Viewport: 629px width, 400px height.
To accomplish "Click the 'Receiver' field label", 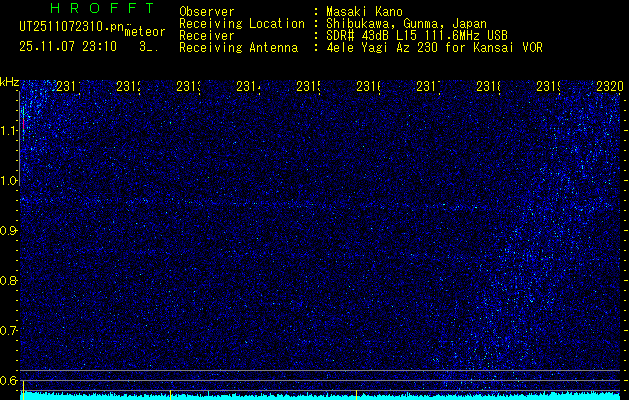I will (x=207, y=36).
